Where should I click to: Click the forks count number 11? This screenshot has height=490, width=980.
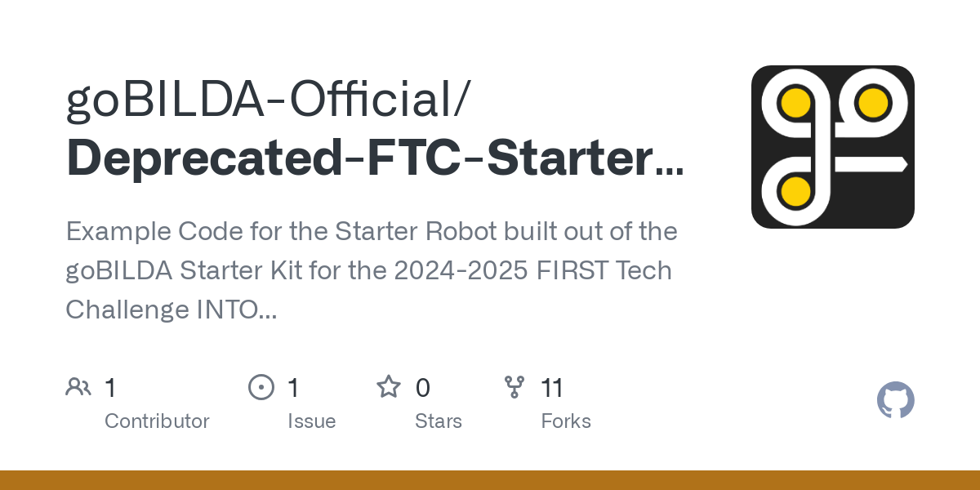(552, 388)
